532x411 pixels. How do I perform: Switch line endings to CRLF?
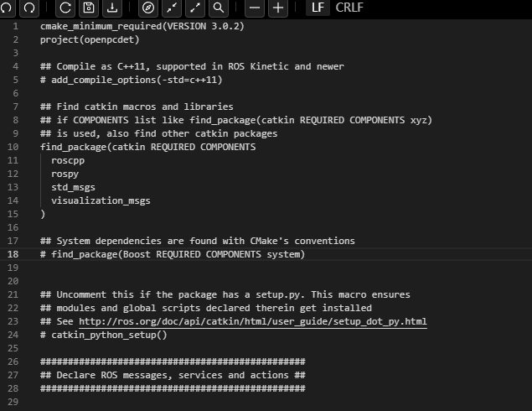pos(349,8)
